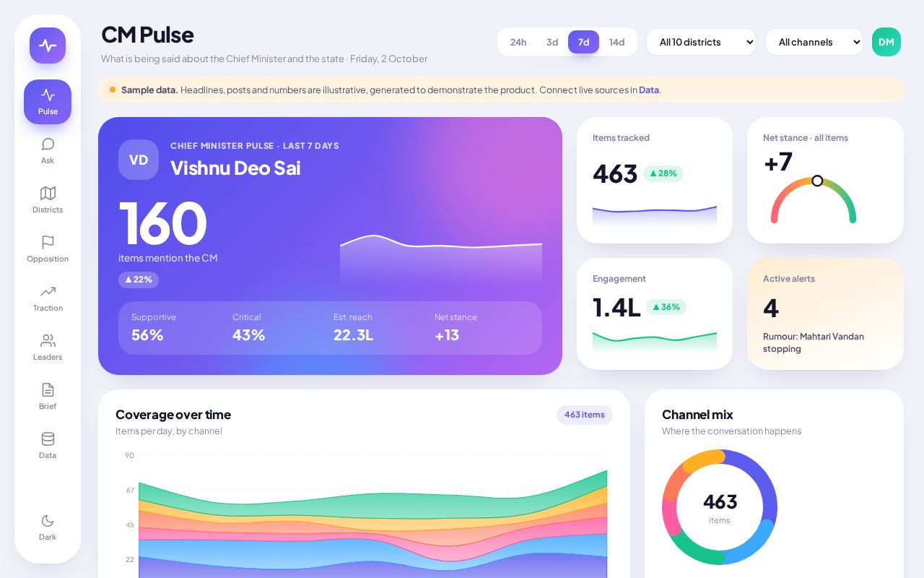The image size is (924, 578).
Task: Open the Data database icon
Action: pos(48,439)
